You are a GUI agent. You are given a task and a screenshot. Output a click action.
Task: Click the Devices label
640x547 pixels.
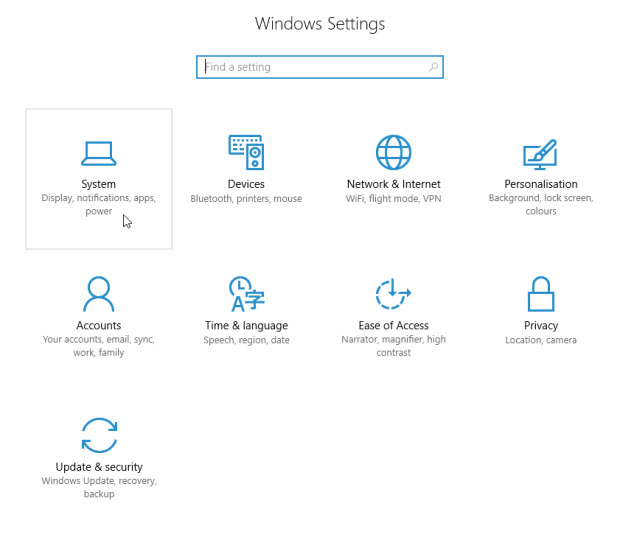pos(246,184)
